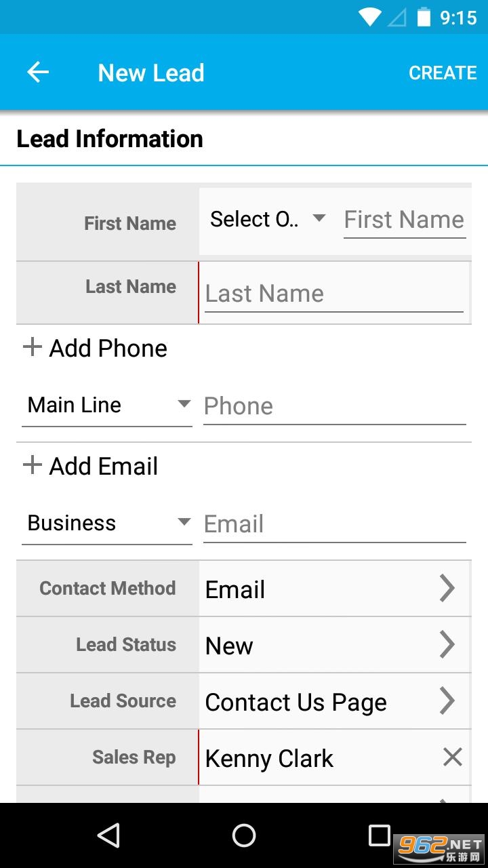488x868 pixels.
Task: Open the Lead Source chevron arrow
Action: click(x=447, y=701)
